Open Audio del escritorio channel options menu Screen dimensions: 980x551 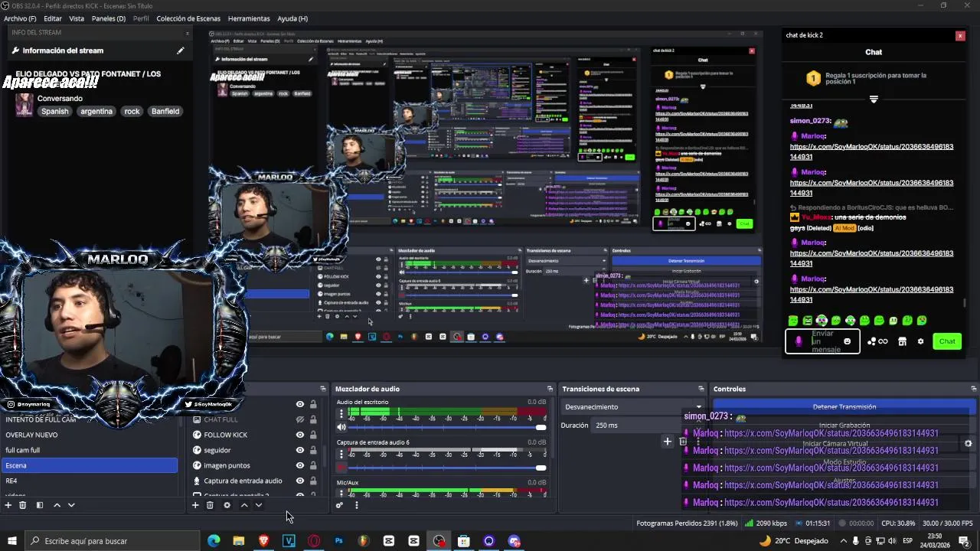pyautogui.click(x=341, y=414)
